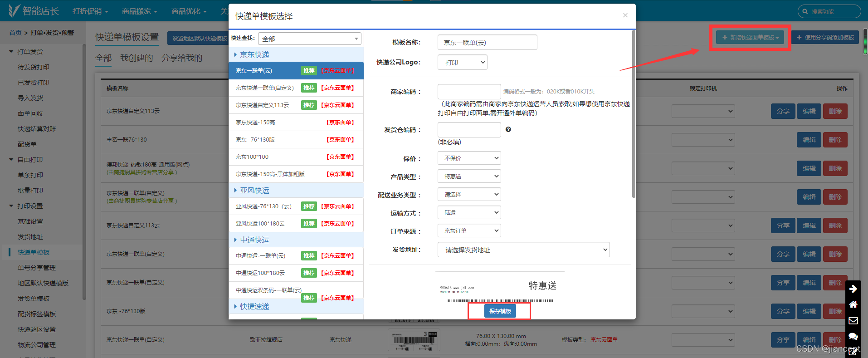Open locked printer dropdown in 丰密一联76*130 row
This screenshot has height=358, width=868.
(703, 140)
